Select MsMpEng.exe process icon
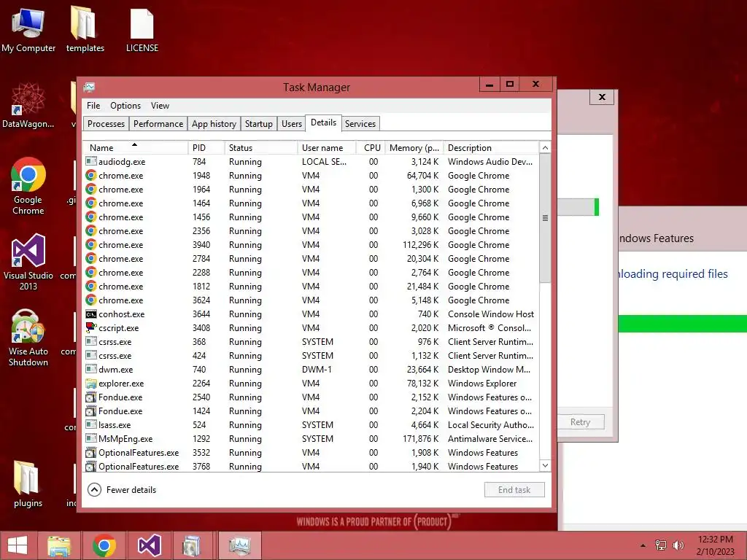The width and height of the screenshot is (747, 560). click(x=90, y=438)
